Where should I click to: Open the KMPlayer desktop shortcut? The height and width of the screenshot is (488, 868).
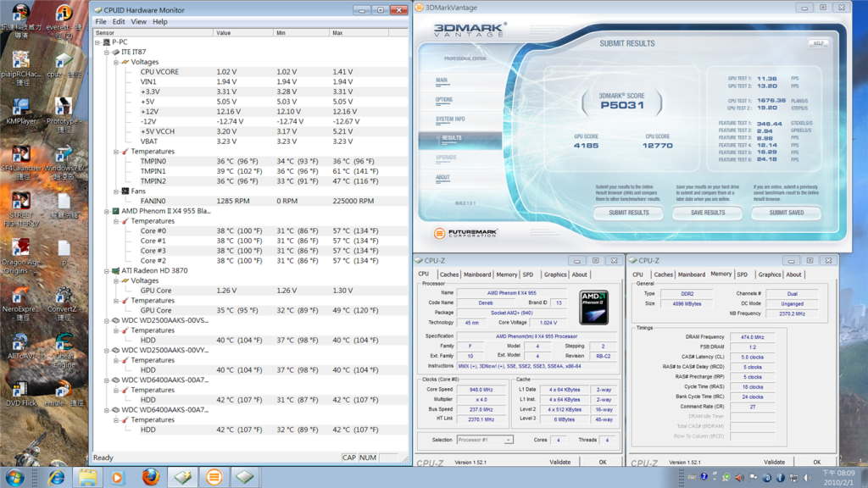21,111
